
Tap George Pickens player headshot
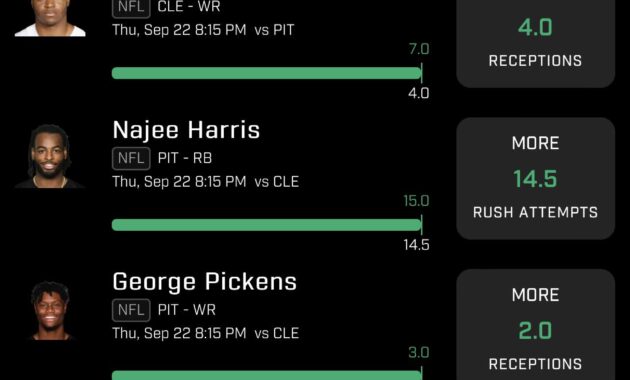tap(50, 311)
